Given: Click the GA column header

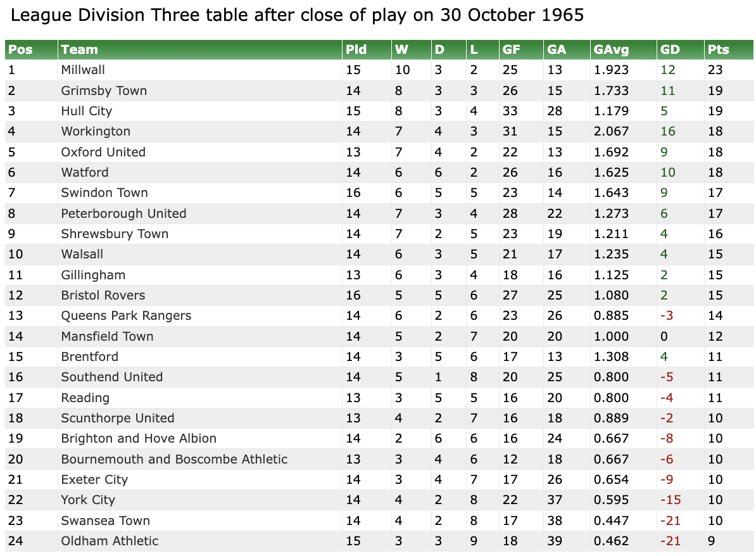Looking at the screenshot, I should [x=557, y=49].
